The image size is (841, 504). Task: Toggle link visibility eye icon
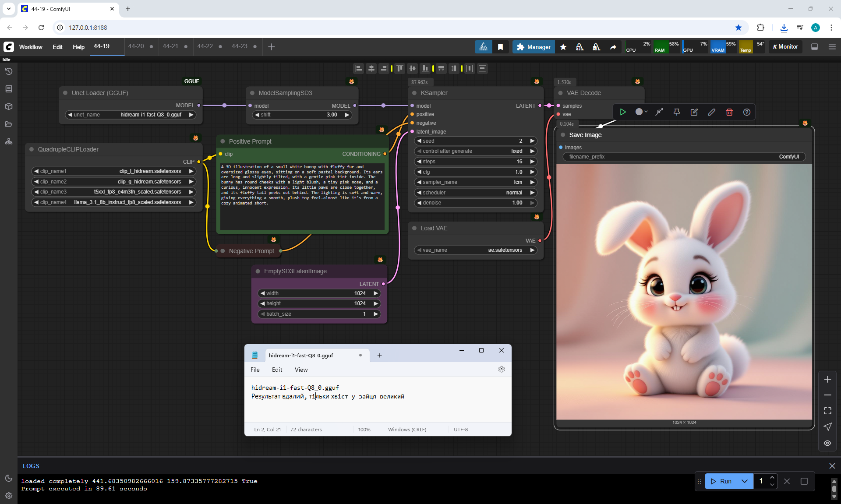click(x=827, y=443)
